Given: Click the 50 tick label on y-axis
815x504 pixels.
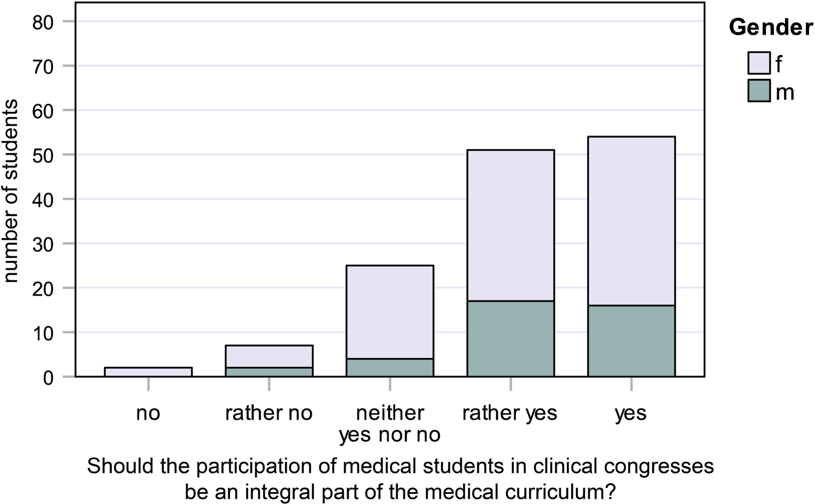Looking at the screenshot, I should click(42, 155).
